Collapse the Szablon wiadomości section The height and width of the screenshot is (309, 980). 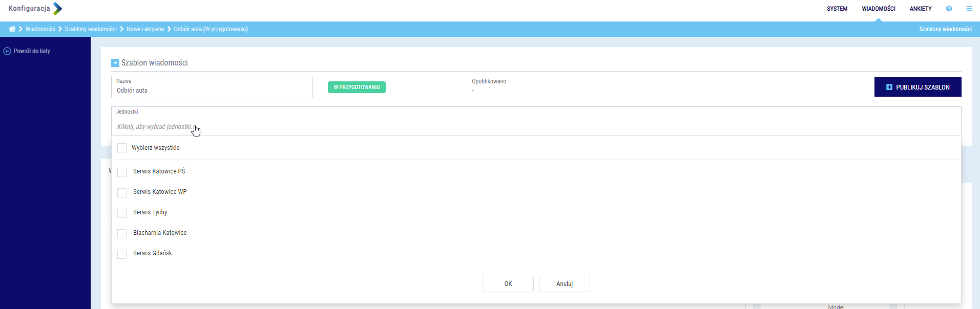(x=115, y=63)
